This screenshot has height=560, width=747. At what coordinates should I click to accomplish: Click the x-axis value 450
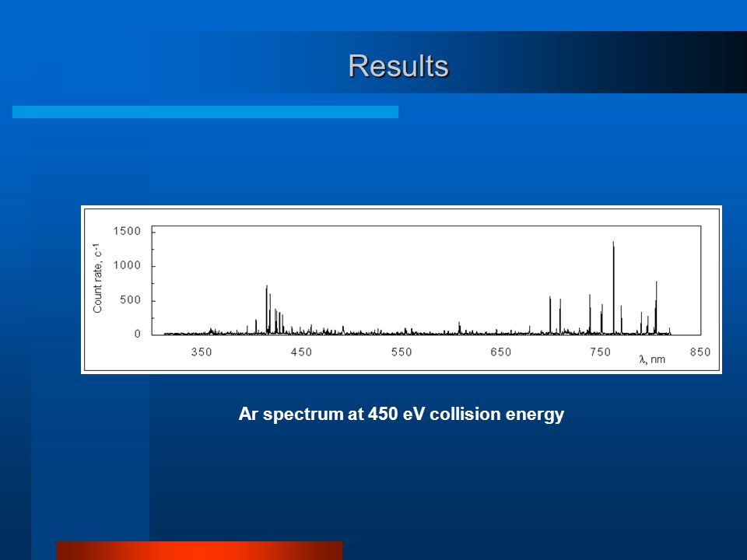(x=302, y=352)
